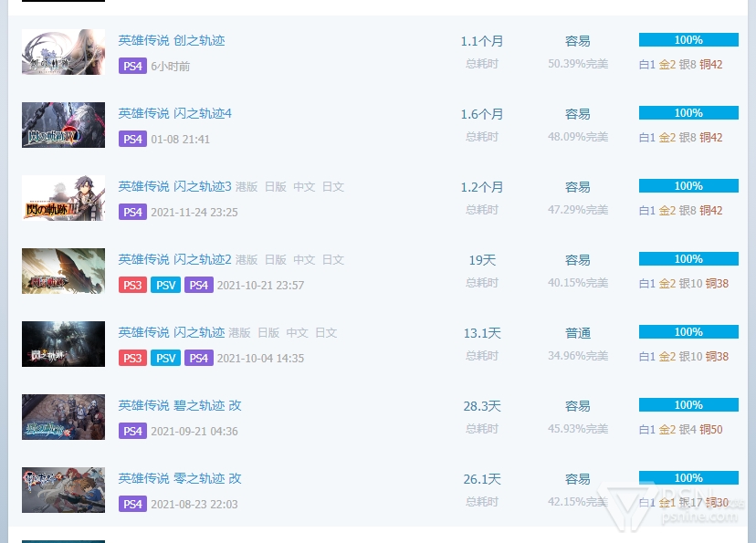
Task: Click the 1.2个月 total time value
Action: tap(482, 187)
